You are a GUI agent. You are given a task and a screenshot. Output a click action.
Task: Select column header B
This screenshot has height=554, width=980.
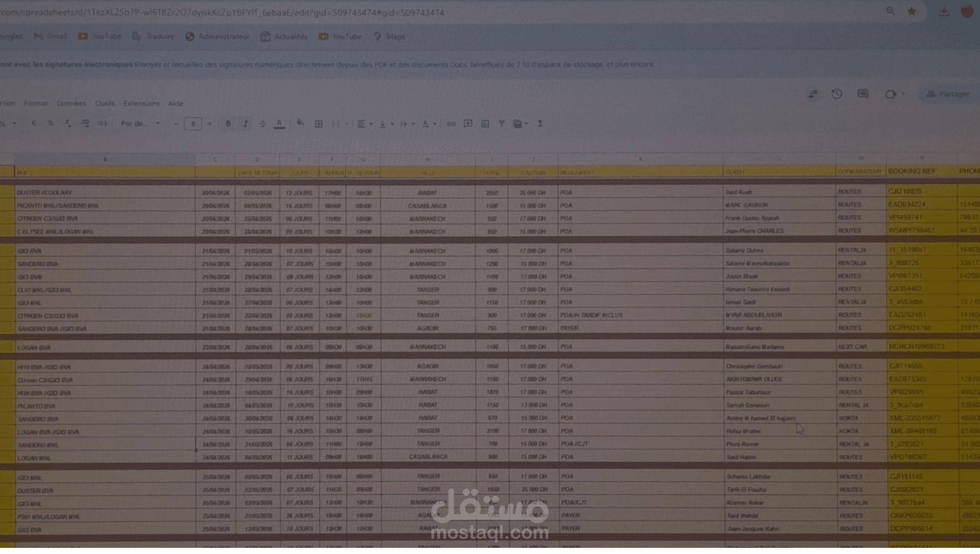pos(105,159)
